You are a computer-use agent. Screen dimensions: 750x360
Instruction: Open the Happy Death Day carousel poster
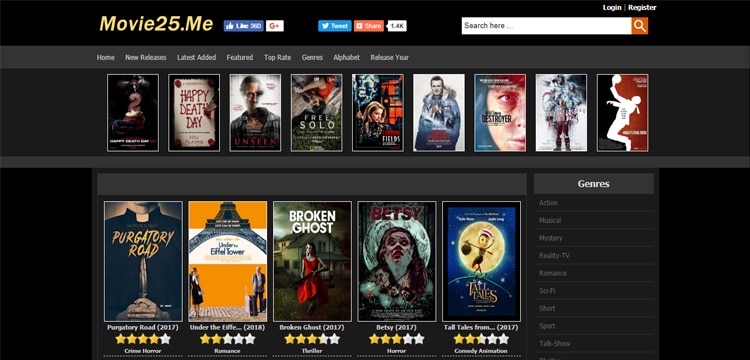(x=194, y=113)
